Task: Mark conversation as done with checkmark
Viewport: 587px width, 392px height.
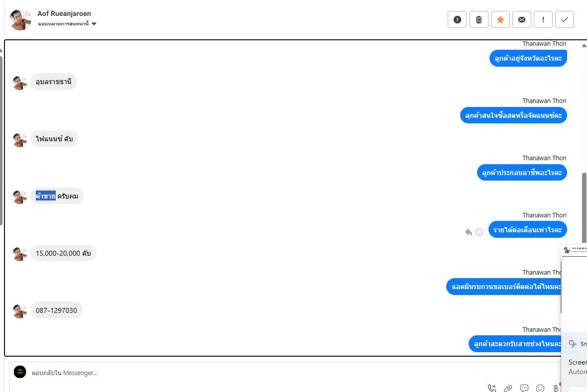Action: tap(565, 20)
